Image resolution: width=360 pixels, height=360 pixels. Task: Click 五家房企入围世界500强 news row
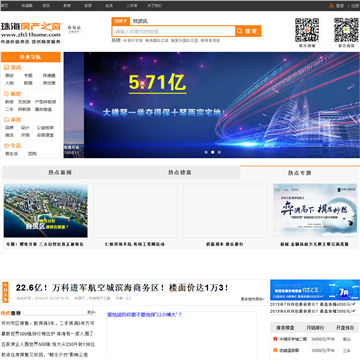48,344
